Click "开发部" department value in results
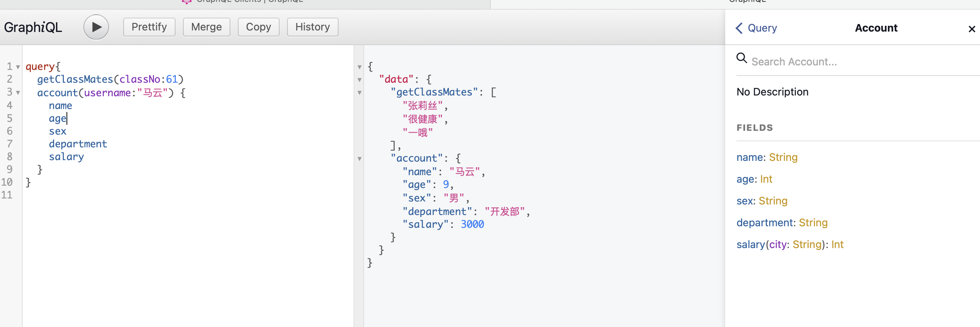Screen dimensions: 980x327 tap(504, 211)
